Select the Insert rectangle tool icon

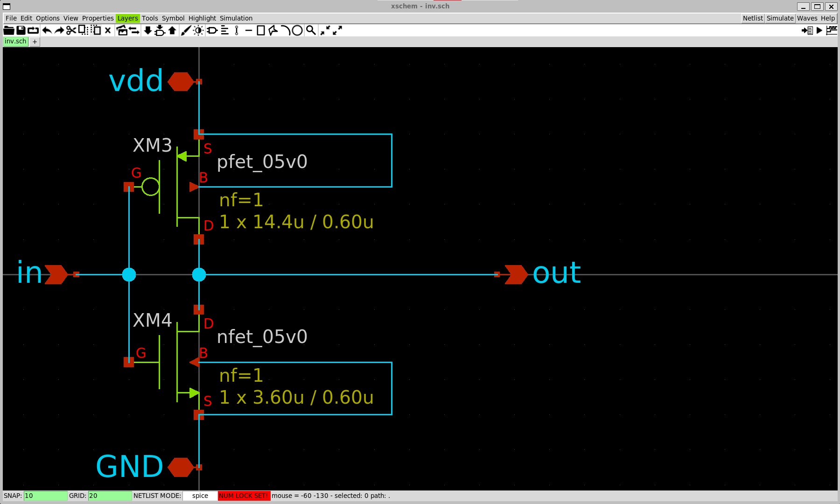coord(261,30)
